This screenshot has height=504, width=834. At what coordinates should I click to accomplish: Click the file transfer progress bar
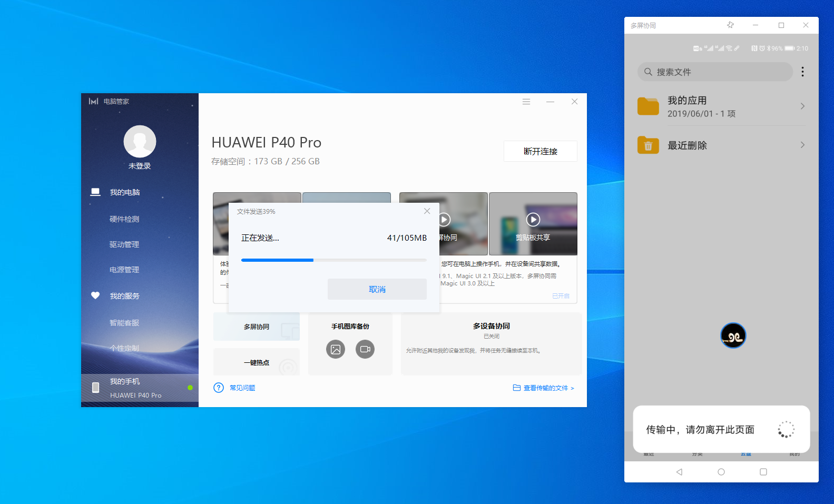click(333, 260)
